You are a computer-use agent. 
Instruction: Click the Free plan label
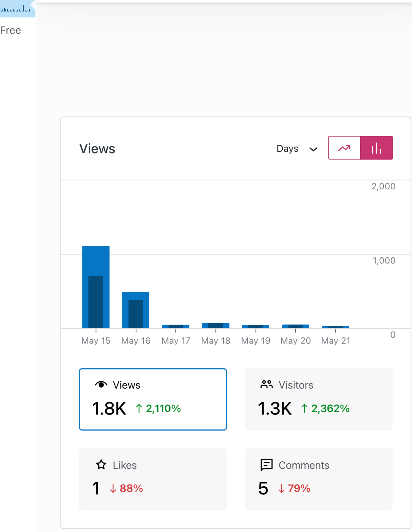pos(11,30)
